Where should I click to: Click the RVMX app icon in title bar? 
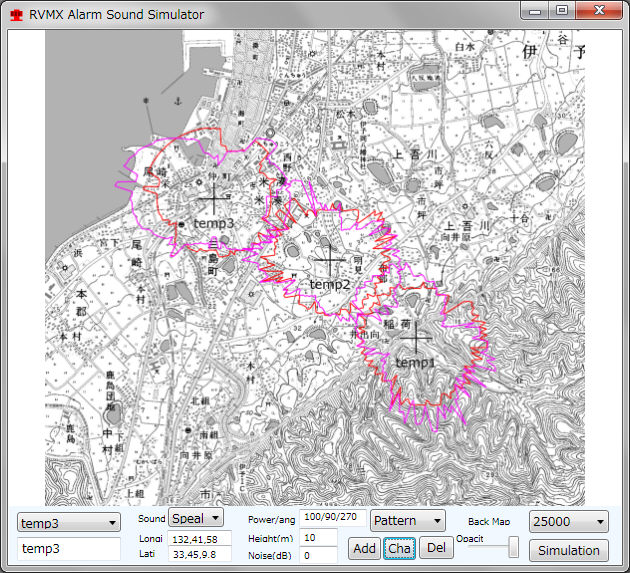pyautogui.click(x=16, y=15)
